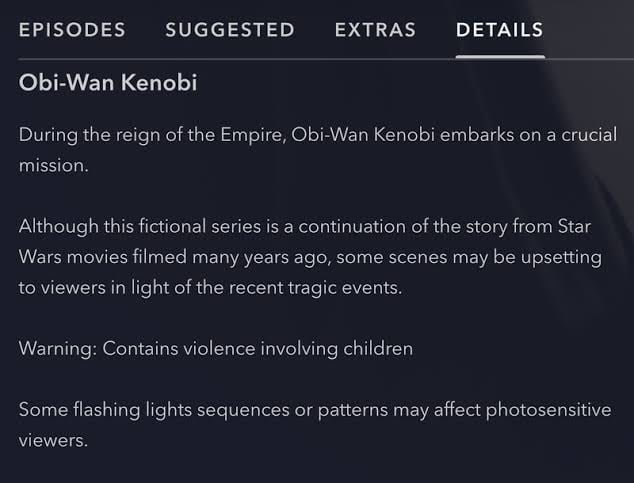The height and width of the screenshot is (483, 634).
Task: Click the word "Warning:" label
Action: pos(58,349)
